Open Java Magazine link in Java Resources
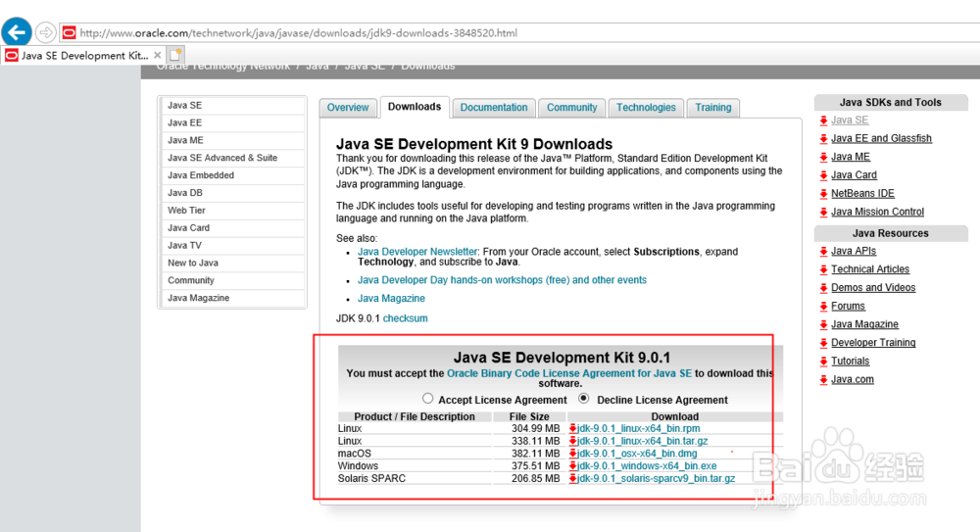Screen dimensions: 980x532 864,324
